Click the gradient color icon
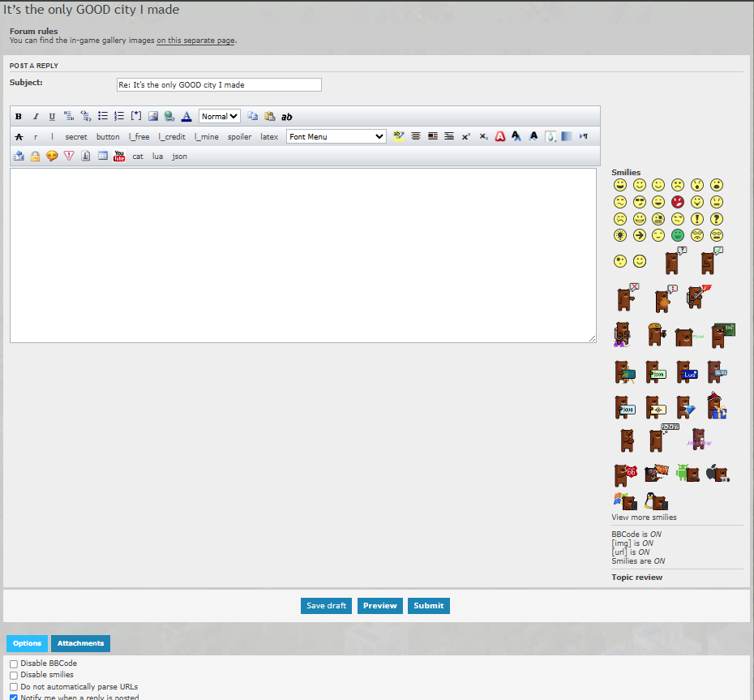Screen dimensions: 754x700 click(567, 136)
